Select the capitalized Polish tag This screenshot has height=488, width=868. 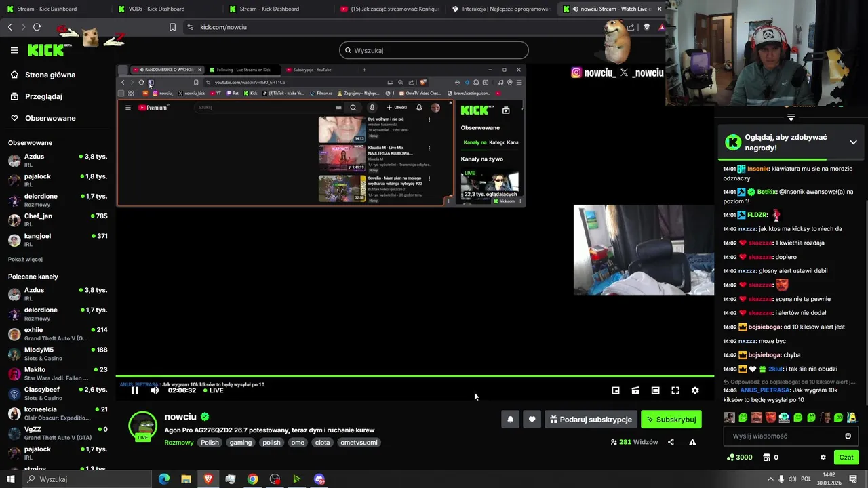point(210,443)
